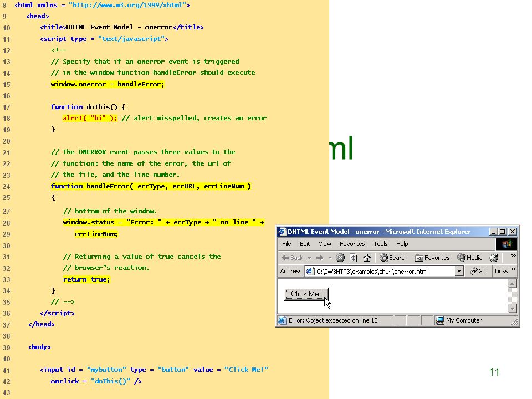The image size is (532, 399).
Task: Click the Back arrow in Internet Explorer
Action: click(293, 258)
